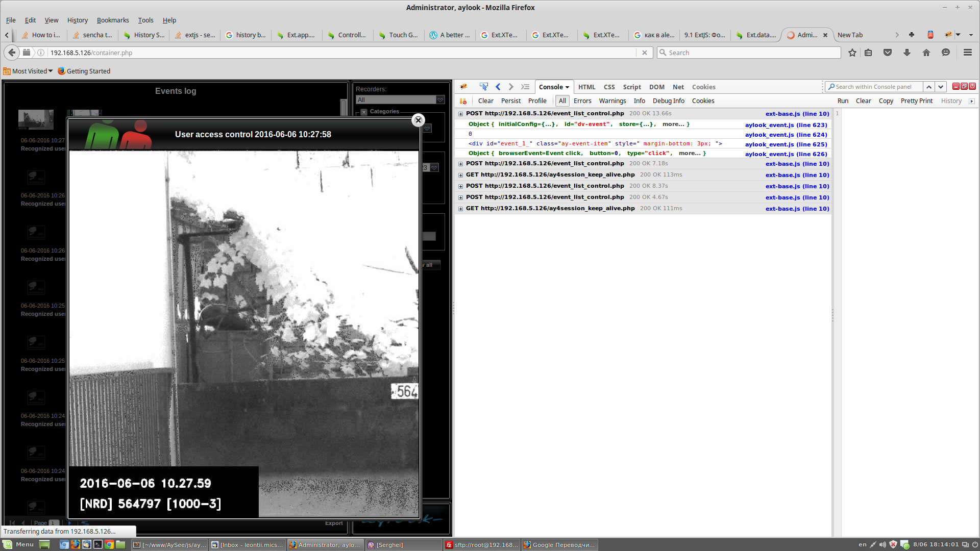The width and height of the screenshot is (980, 551).
Task: Switch to Firebug Script tab
Action: [x=631, y=87]
